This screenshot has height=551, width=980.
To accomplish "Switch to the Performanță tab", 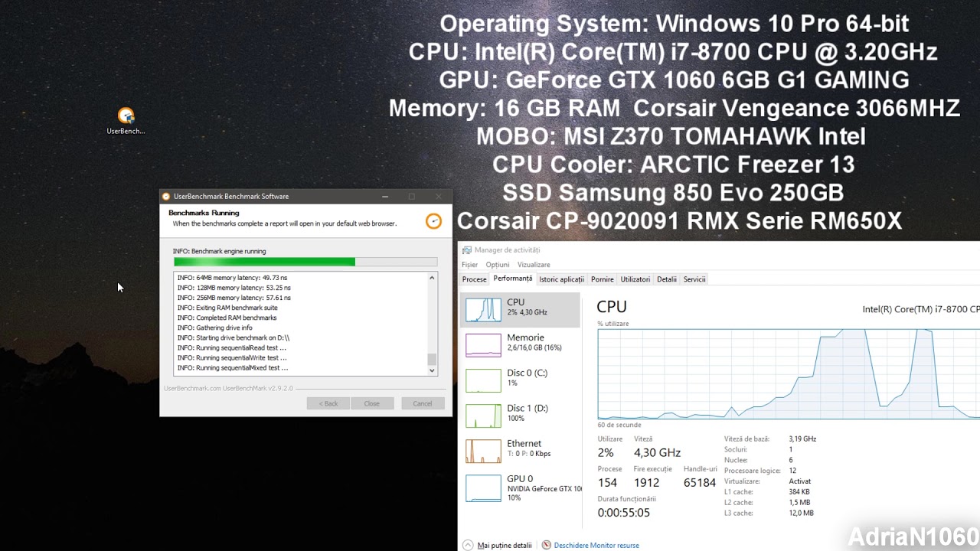I will point(513,279).
